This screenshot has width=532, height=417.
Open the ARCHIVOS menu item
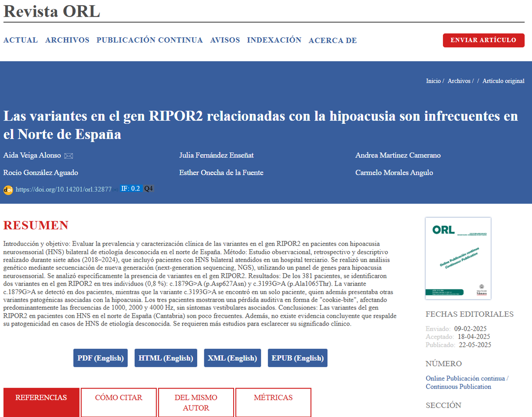tap(67, 40)
